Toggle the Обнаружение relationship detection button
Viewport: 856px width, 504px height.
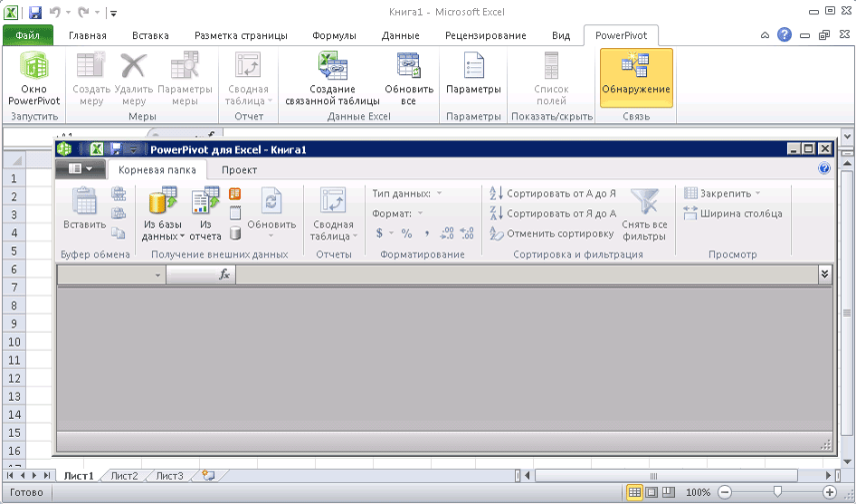636,77
